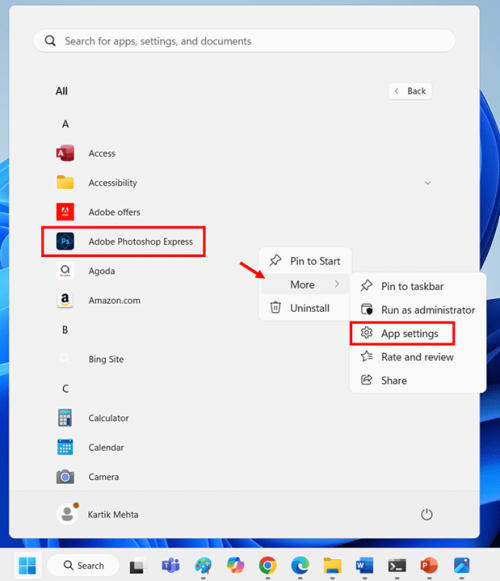Click the Adobe Photoshop Express Ps icon
The height and width of the screenshot is (581, 500).
point(65,242)
